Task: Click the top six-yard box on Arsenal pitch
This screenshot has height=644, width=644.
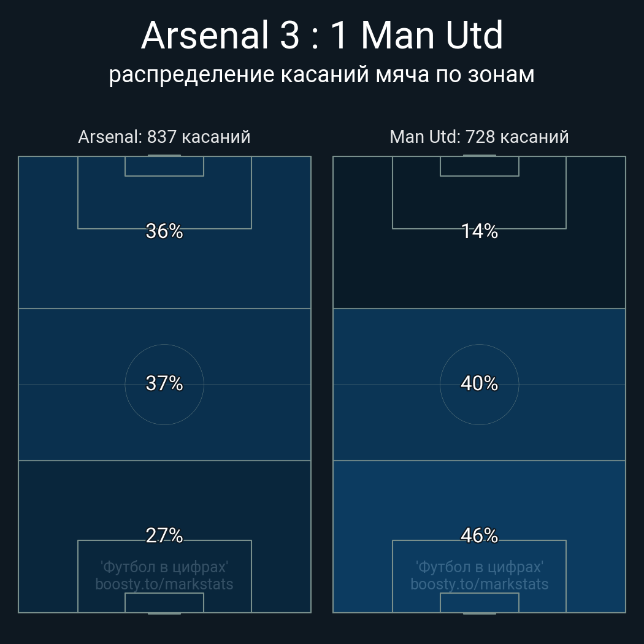Action: tap(164, 166)
